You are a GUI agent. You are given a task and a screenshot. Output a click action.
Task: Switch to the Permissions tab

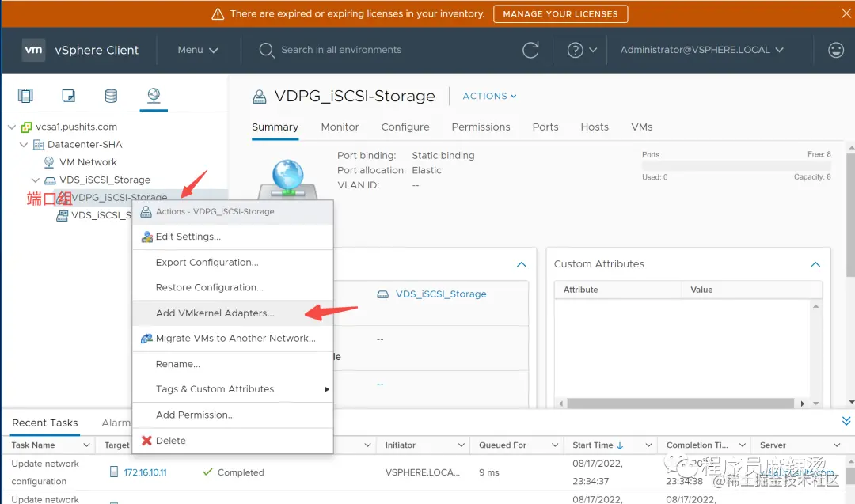click(481, 127)
